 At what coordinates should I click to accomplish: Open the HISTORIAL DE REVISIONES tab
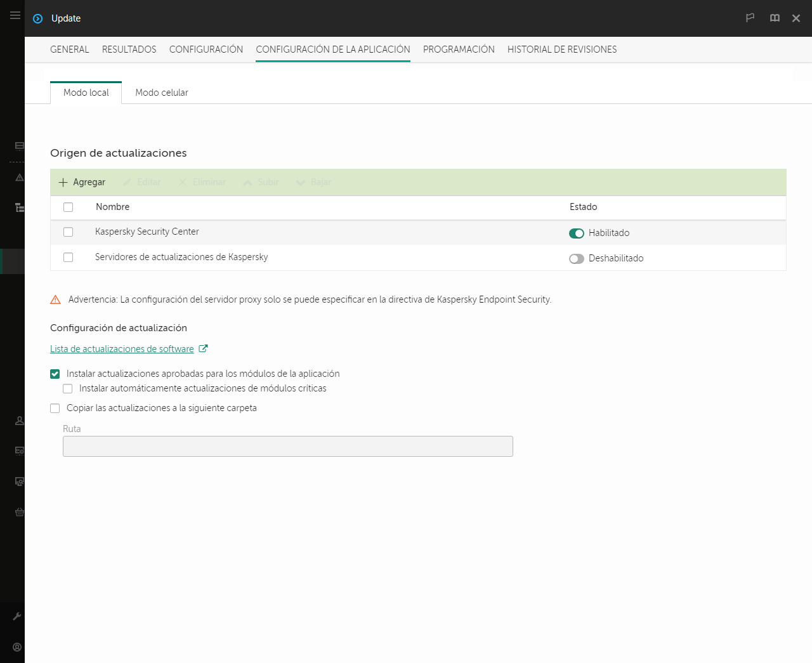click(561, 49)
